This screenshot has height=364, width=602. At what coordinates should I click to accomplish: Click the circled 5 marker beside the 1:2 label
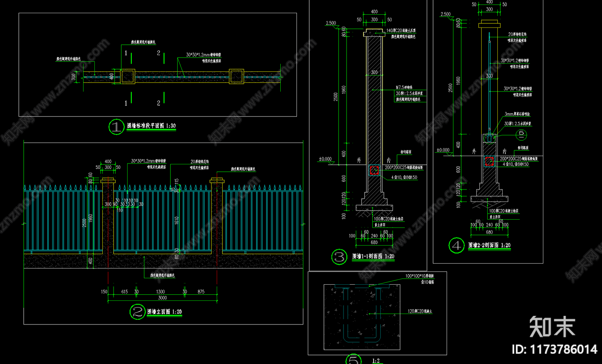point(353,360)
